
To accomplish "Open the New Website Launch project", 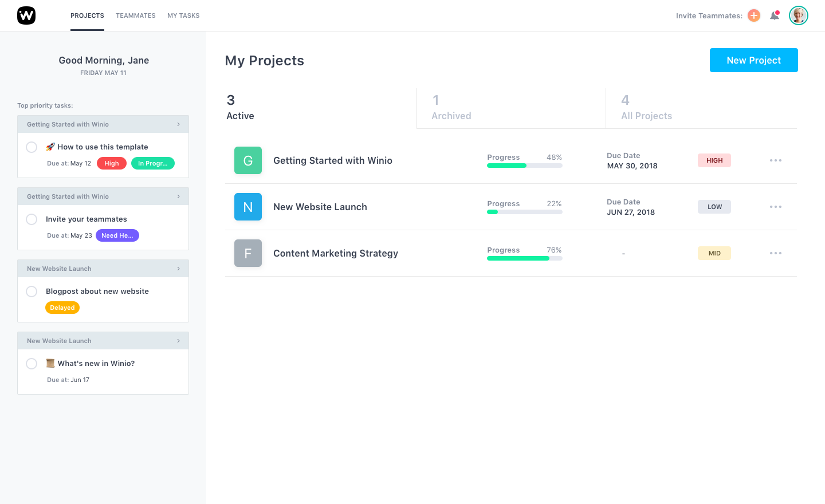I will (x=320, y=207).
